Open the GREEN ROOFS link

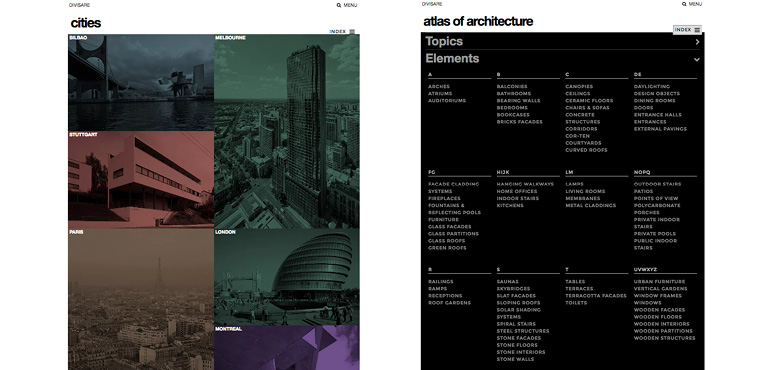click(x=447, y=248)
